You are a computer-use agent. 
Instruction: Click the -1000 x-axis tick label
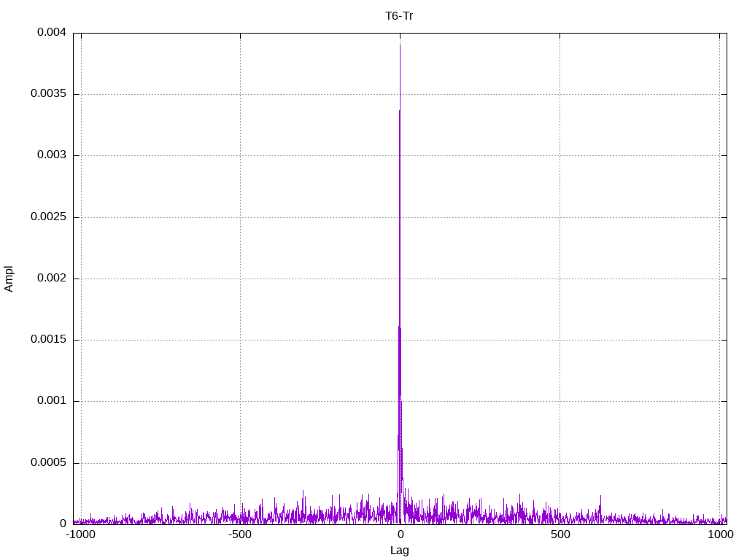(80, 534)
